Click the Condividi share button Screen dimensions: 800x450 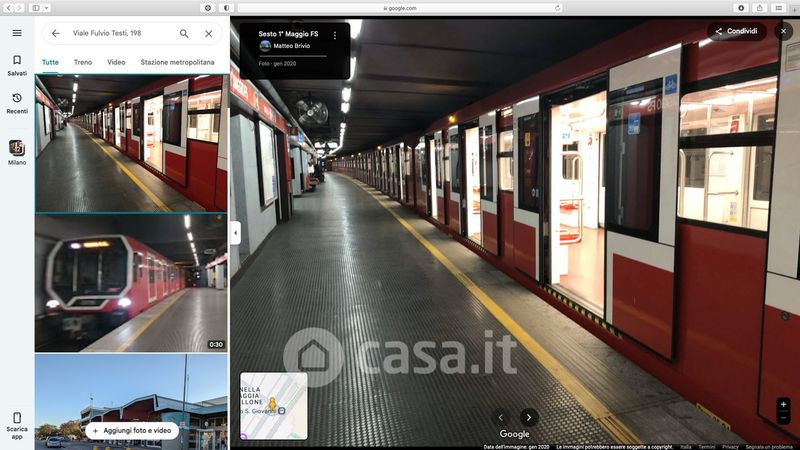click(736, 31)
